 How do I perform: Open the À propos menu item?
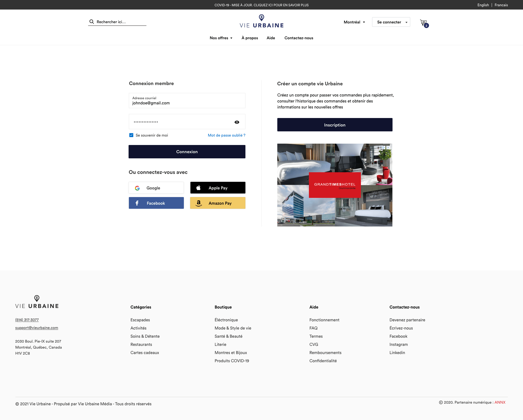250,38
